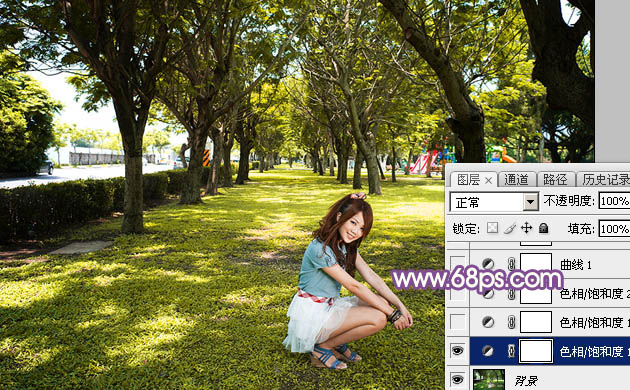This screenshot has height=390, width=630.
Task: Select the 曲线 1 layer mask thumbnail
Action: (x=536, y=264)
